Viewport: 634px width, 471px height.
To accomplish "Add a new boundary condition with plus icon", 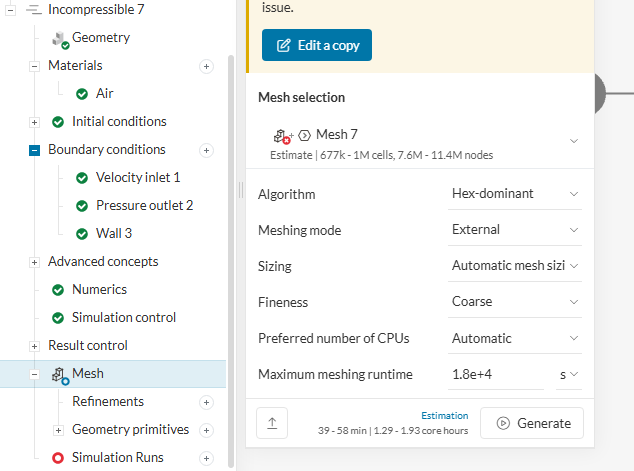I will (x=207, y=150).
